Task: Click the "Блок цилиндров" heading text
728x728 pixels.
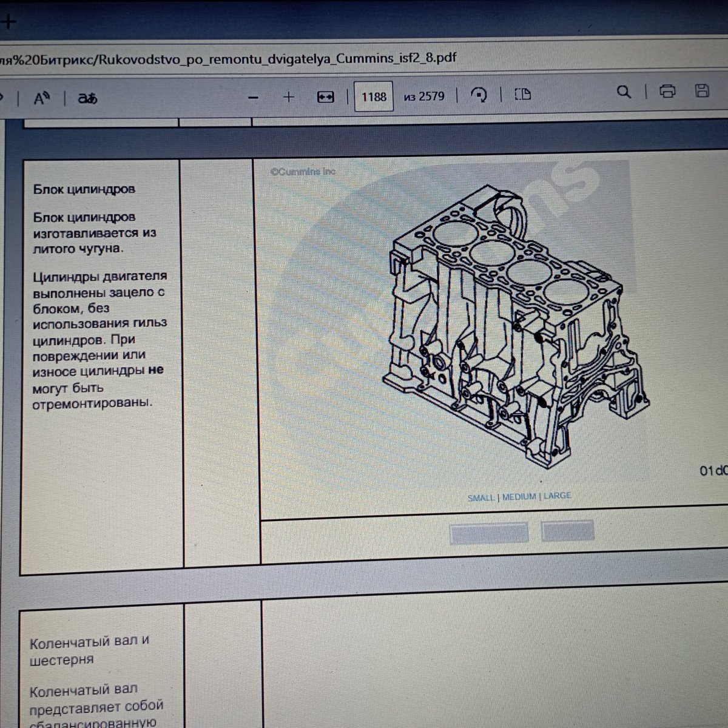Action: (84, 189)
